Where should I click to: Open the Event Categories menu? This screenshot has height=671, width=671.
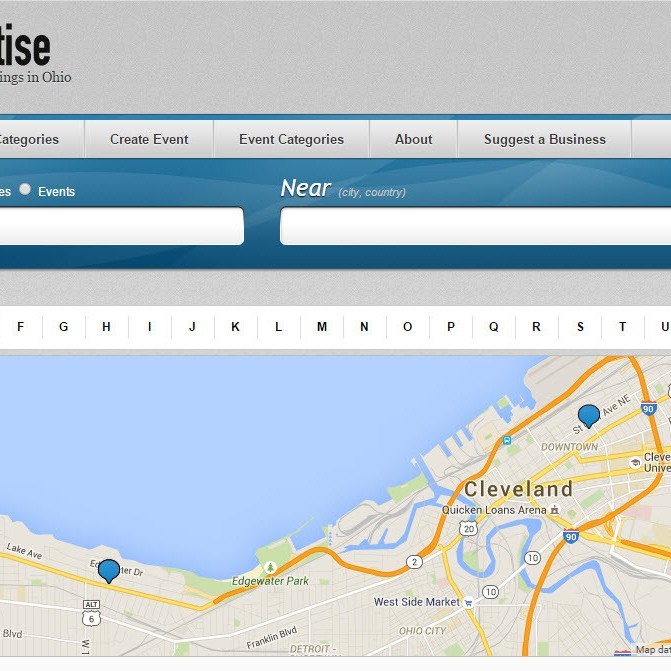(x=291, y=139)
